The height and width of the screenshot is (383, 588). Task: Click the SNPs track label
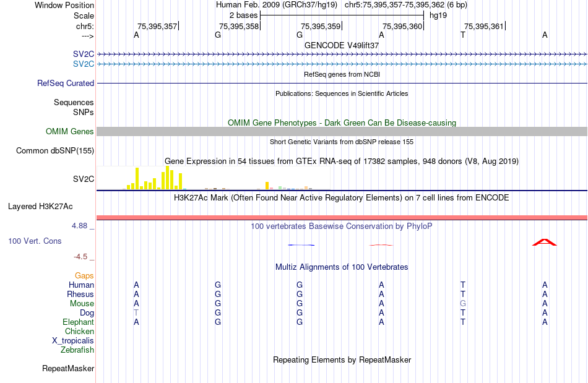point(84,112)
